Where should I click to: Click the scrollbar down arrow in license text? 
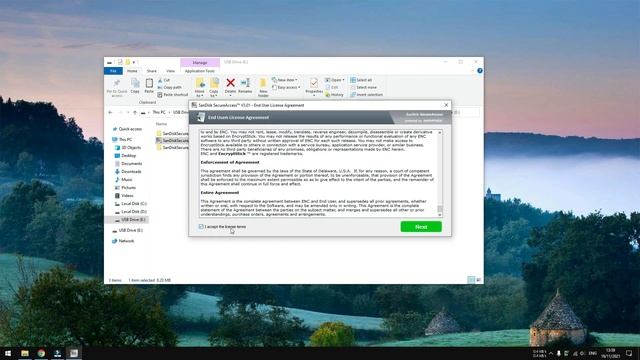point(440,215)
